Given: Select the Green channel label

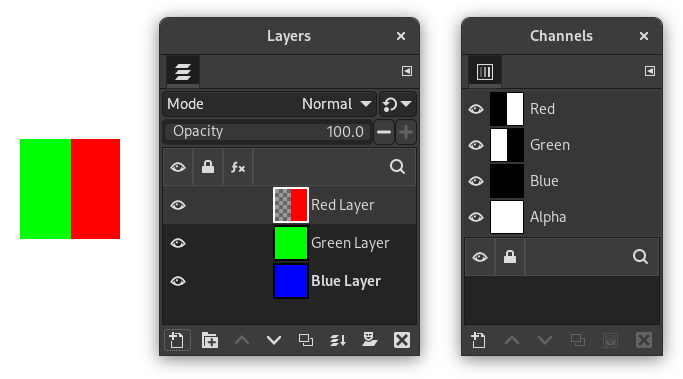Looking at the screenshot, I should pyautogui.click(x=550, y=145).
